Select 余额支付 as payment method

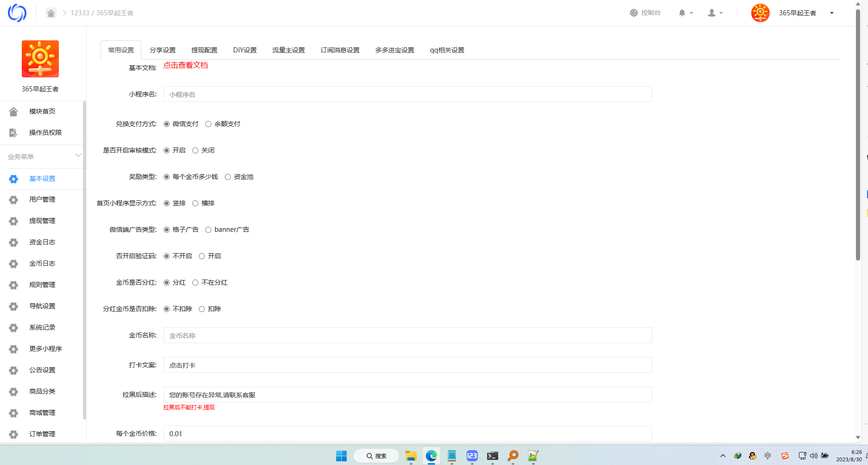click(x=208, y=124)
